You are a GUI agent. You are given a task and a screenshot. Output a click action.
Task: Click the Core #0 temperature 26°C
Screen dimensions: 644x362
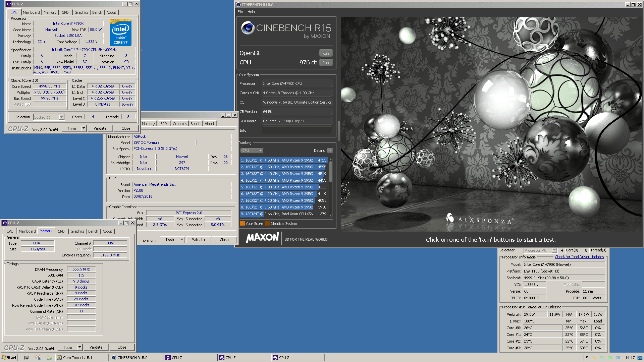tap(542, 328)
